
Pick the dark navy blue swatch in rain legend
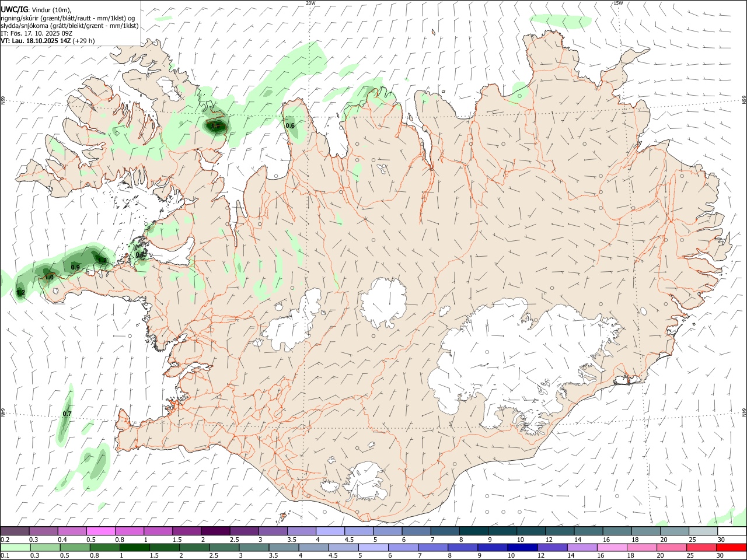coord(522,547)
